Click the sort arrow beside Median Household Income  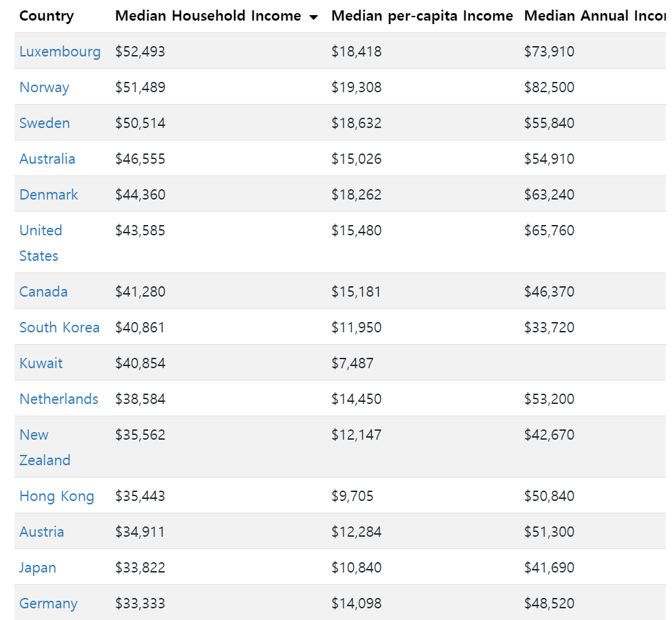(314, 17)
